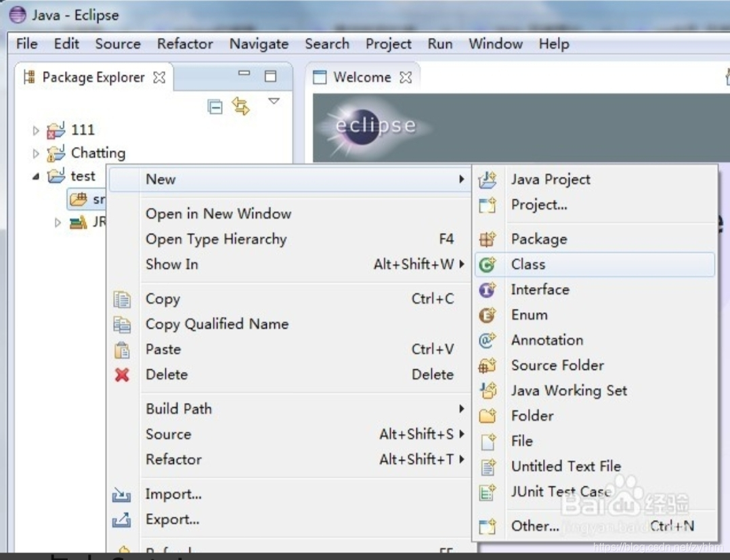Open the Window menu

(x=496, y=44)
